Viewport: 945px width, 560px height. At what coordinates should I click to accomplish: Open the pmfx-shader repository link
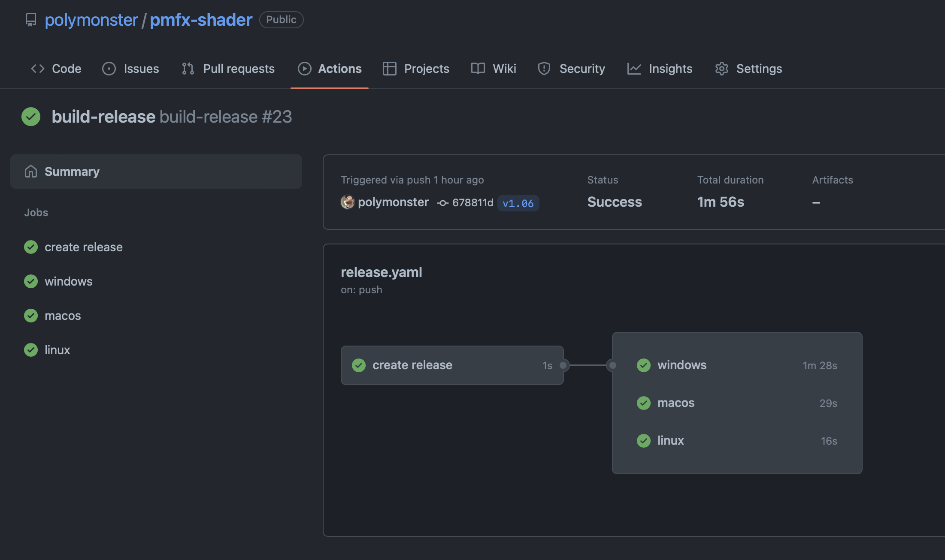pos(201,20)
